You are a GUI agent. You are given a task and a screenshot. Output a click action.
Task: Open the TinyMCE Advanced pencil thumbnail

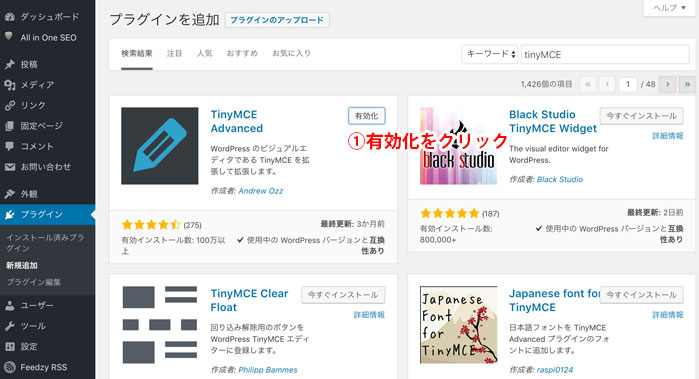(160, 146)
